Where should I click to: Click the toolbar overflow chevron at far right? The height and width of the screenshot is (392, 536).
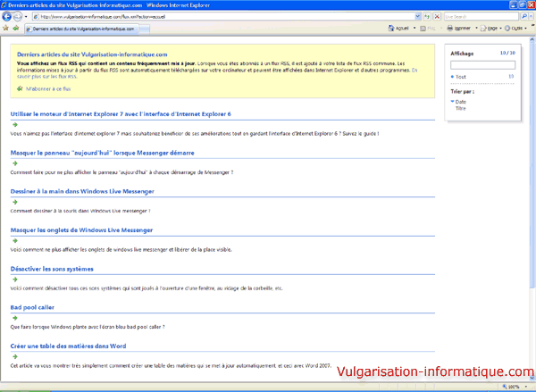point(533,26)
